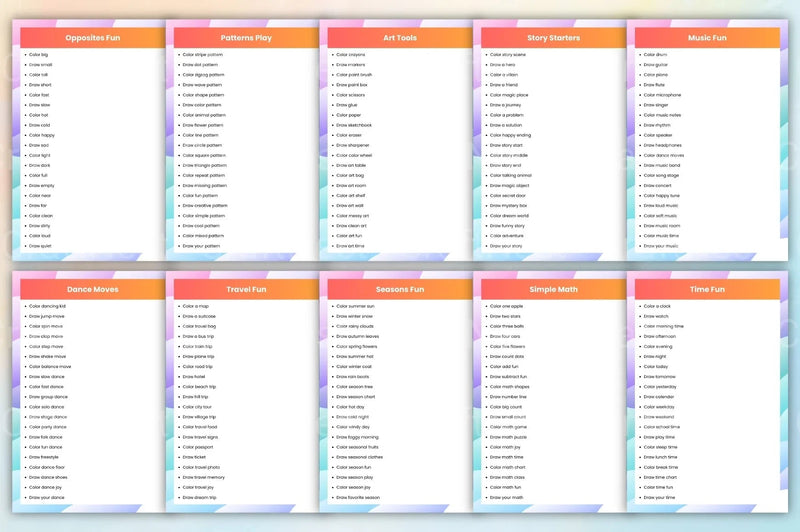Select "Draw foggy morning" in Seasons Fun
The image size is (800, 532).
(357, 437)
